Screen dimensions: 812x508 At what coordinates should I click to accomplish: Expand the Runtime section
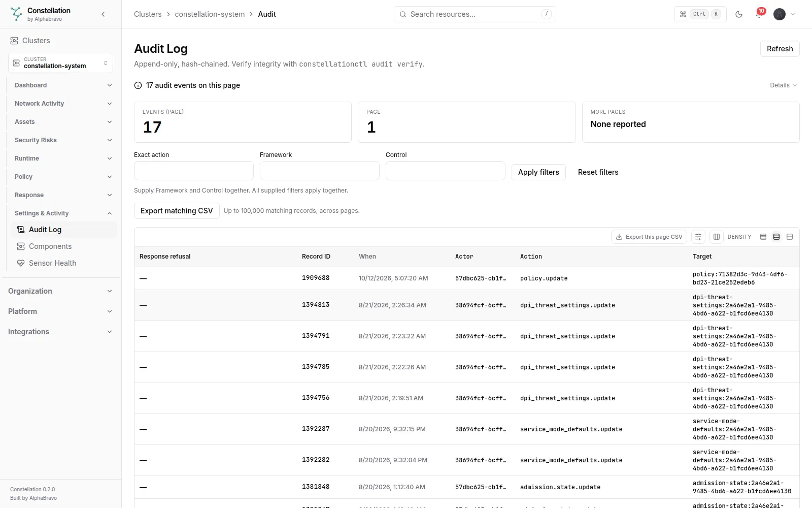(63, 158)
